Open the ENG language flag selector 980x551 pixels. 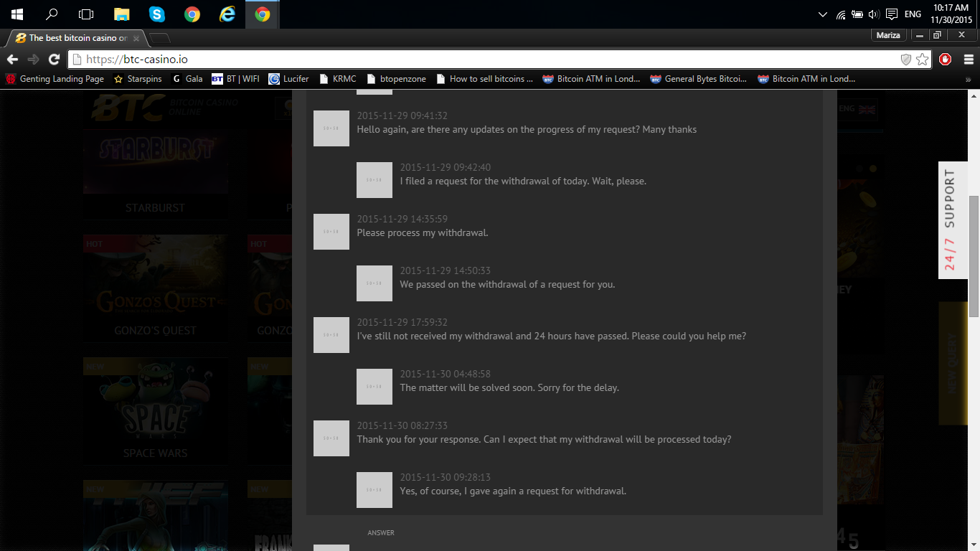click(x=857, y=108)
